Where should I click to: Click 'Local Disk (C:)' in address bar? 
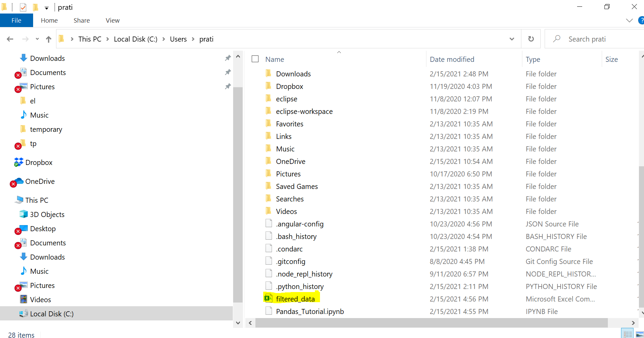click(x=135, y=39)
